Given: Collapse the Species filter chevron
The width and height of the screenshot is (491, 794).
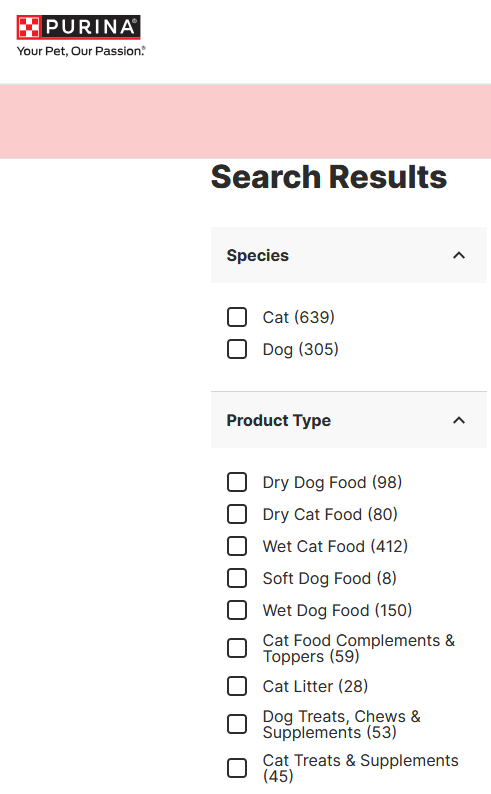Looking at the screenshot, I should (x=459, y=255).
